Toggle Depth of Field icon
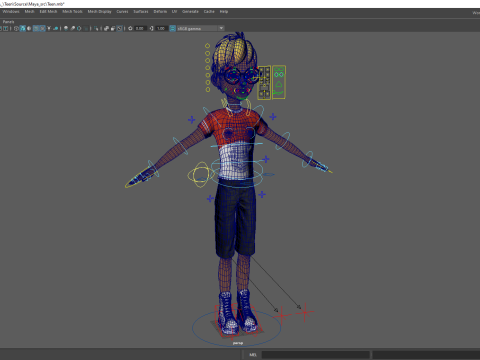 [86, 28]
